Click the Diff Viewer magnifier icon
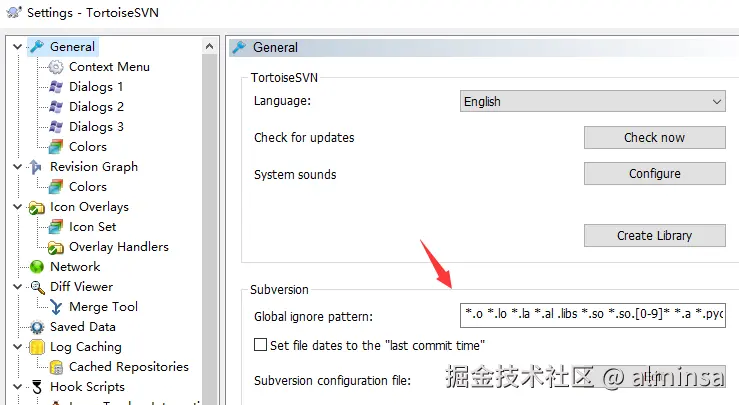Screen dimensions: 739x405 point(37,287)
